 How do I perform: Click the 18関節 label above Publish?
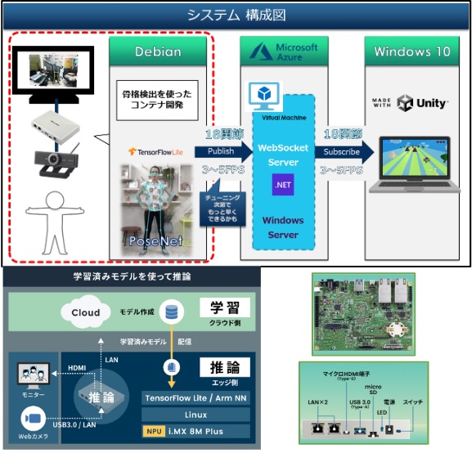point(224,134)
